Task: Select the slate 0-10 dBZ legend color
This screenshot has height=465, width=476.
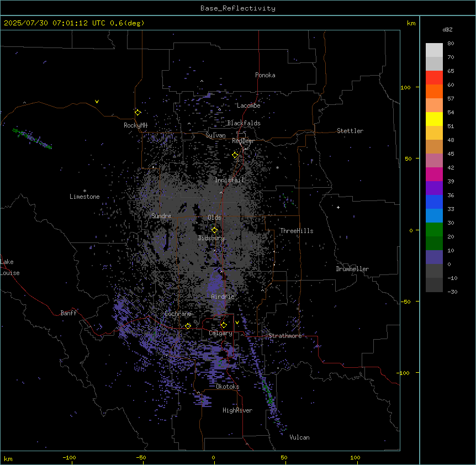Action: pos(434,257)
